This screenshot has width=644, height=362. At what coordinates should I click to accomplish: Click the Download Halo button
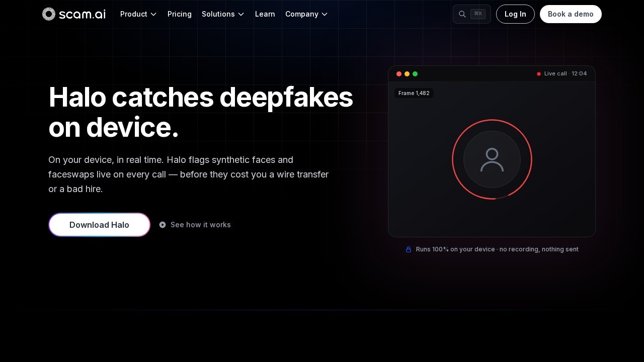click(100, 225)
